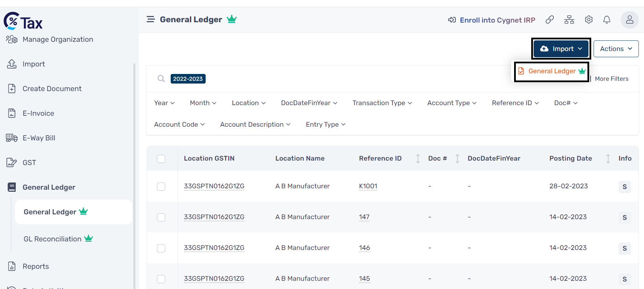The image size is (644, 289).
Task: Click the Tax logo icon
Action: coord(23,21)
